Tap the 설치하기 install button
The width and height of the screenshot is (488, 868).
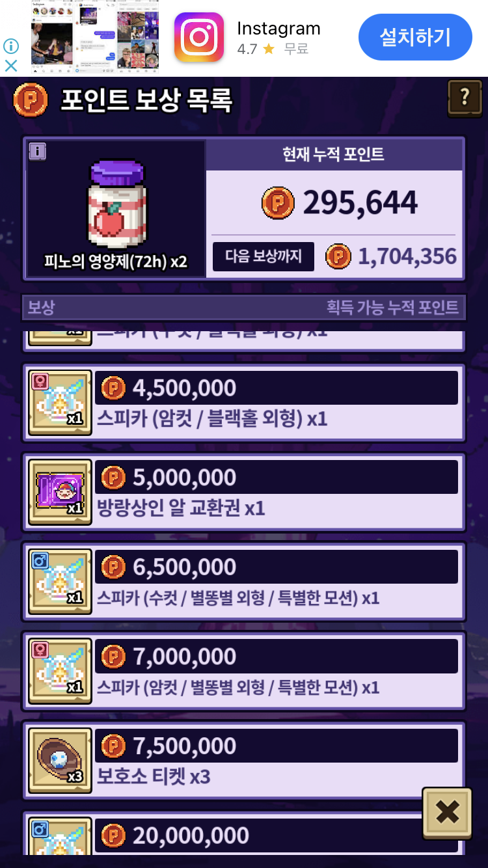tap(415, 37)
